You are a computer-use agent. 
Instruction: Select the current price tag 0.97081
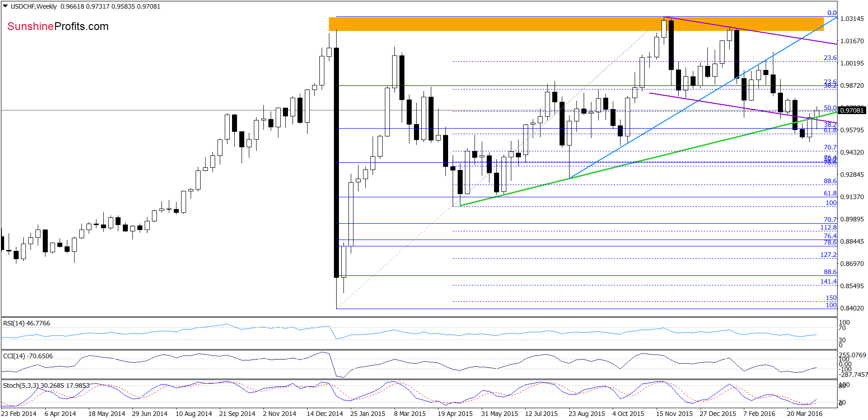click(x=852, y=110)
